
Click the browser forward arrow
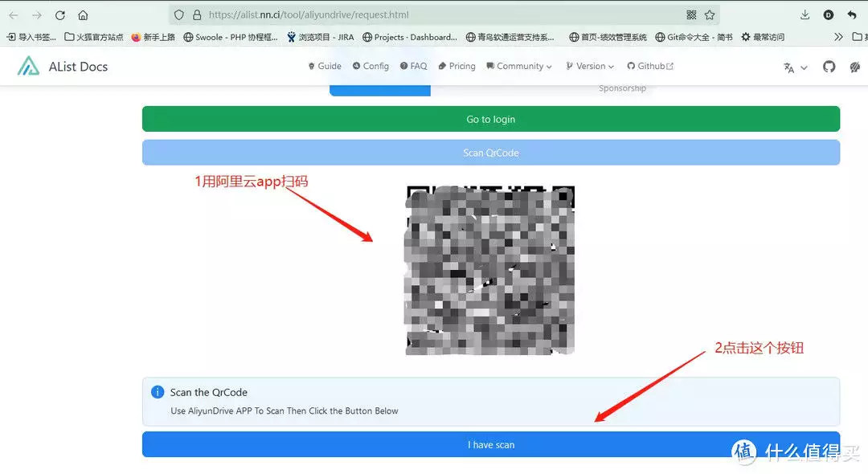click(x=36, y=15)
